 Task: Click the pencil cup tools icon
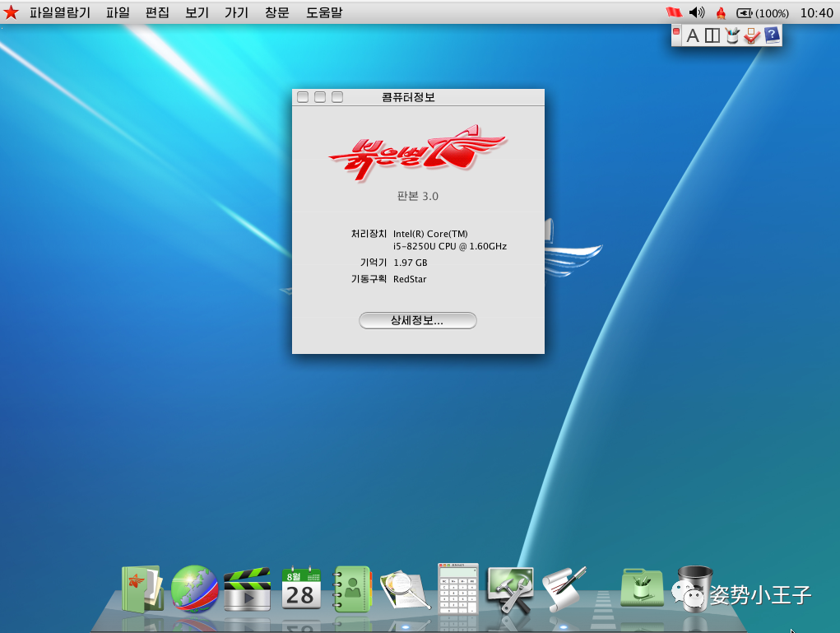point(731,36)
